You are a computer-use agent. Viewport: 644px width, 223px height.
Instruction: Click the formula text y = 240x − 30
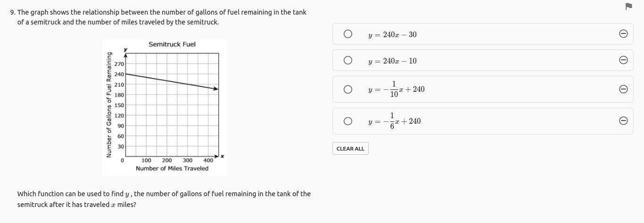pos(392,35)
